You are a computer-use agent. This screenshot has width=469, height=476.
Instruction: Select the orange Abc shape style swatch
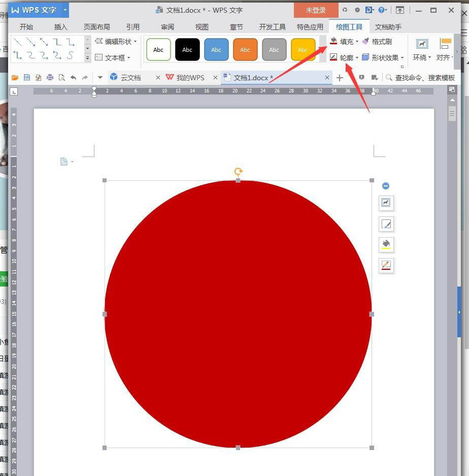pos(245,50)
